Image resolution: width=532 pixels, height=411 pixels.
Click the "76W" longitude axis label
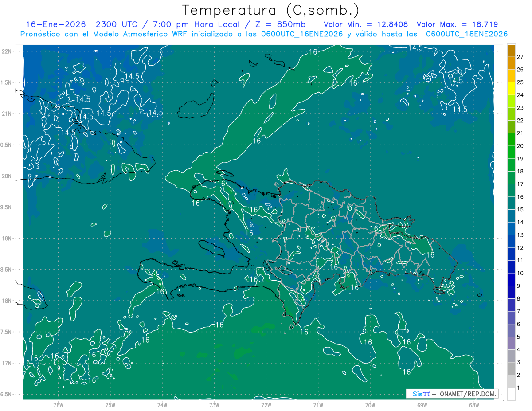tap(58, 405)
